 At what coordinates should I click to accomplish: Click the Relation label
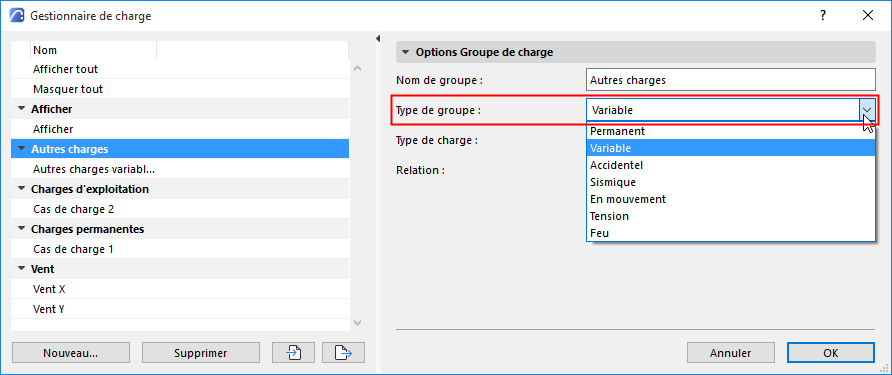420,170
